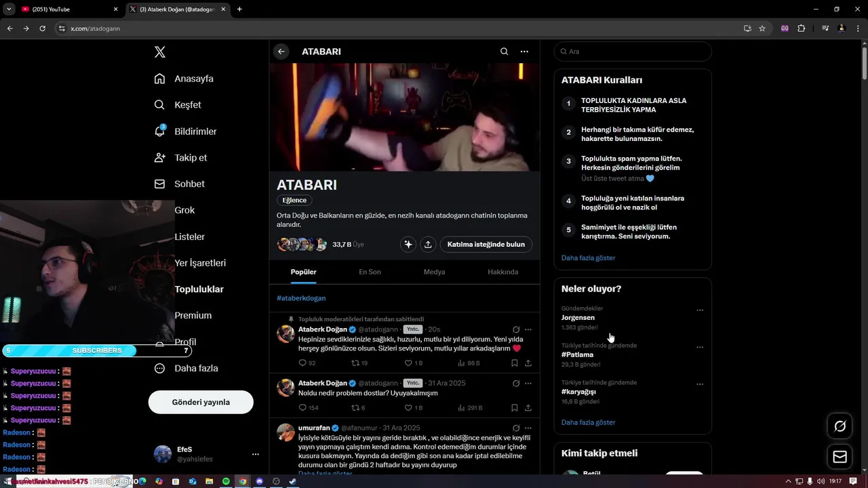Screen dimensions: 868x488
Task: Open Chrome media controls icon
Action: 825,28
